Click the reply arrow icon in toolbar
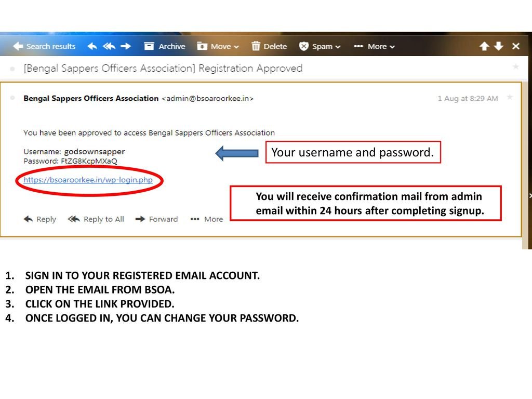This screenshot has height=399, width=532. coord(92,46)
